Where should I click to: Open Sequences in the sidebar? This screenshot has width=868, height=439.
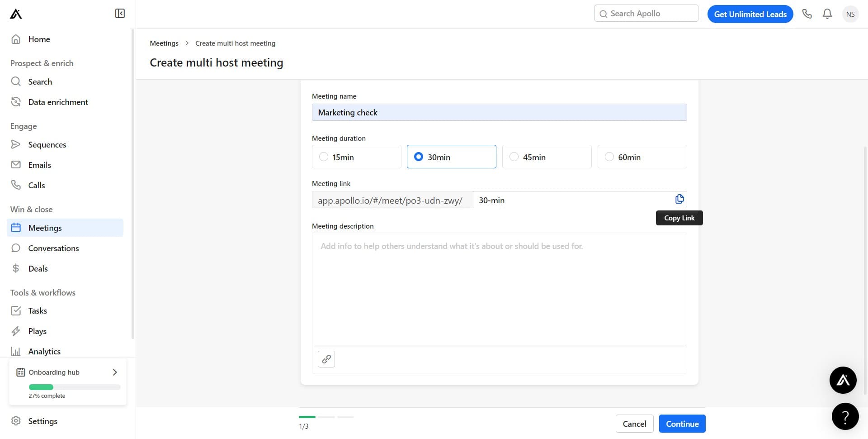[x=47, y=145]
